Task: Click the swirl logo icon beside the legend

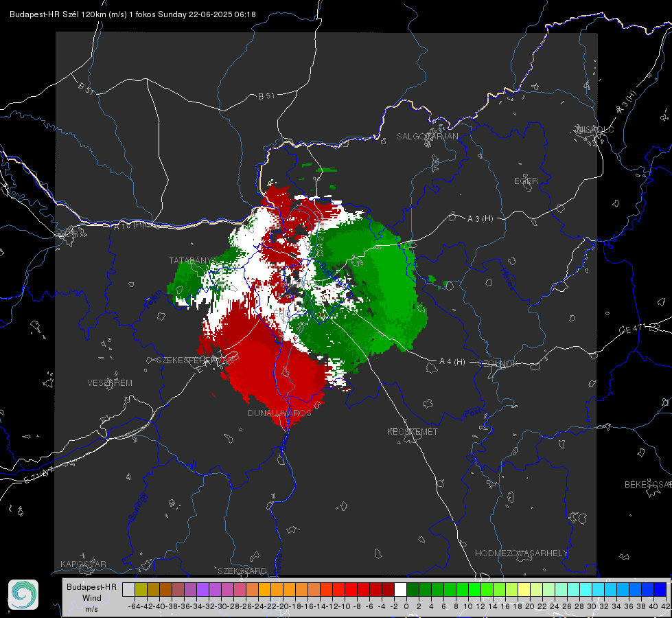Action: [x=23, y=595]
